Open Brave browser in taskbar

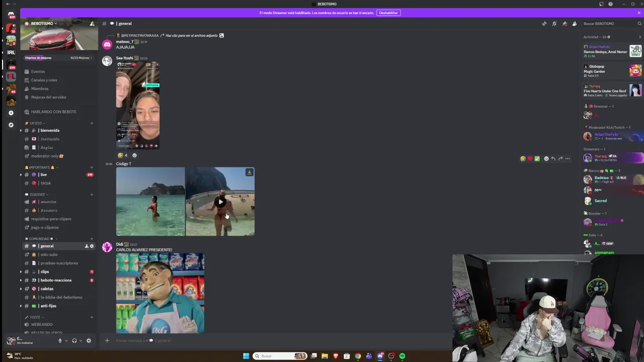click(x=336, y=356)
